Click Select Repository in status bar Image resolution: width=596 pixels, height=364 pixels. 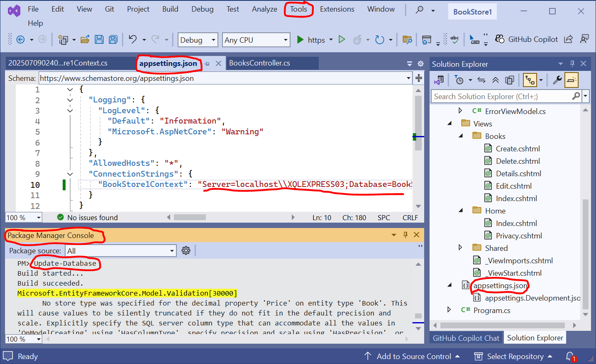coord(513,356)
